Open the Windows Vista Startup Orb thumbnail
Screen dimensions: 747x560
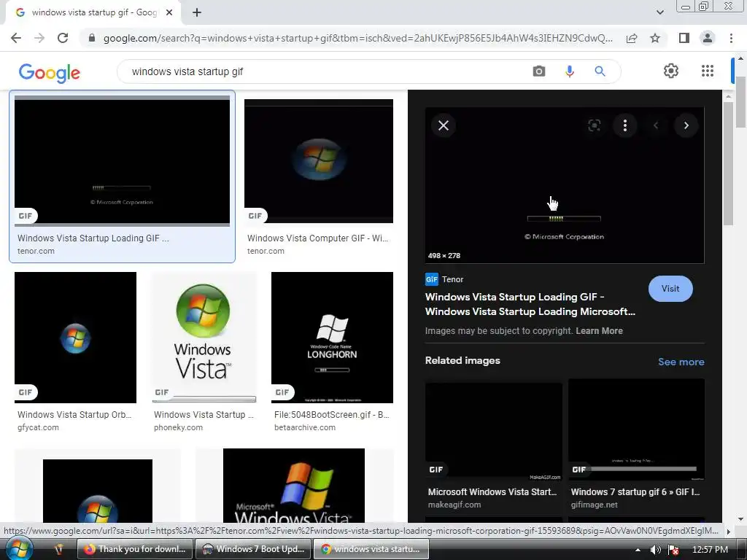point(75,338)
